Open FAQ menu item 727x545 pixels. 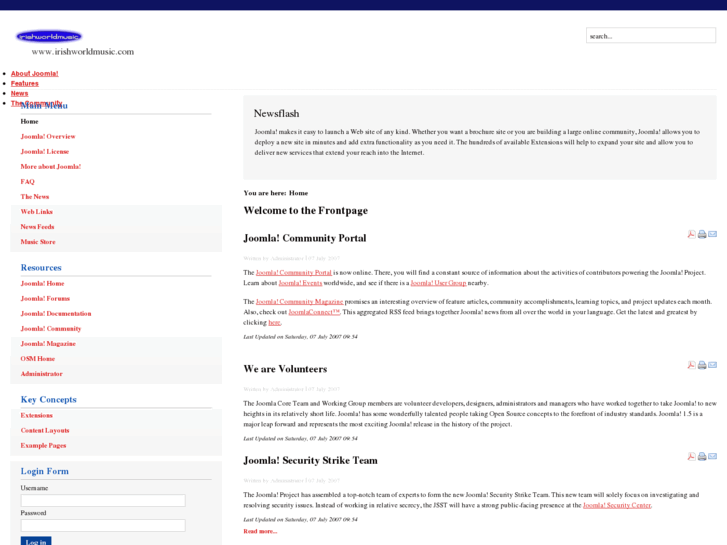(27, 182)
